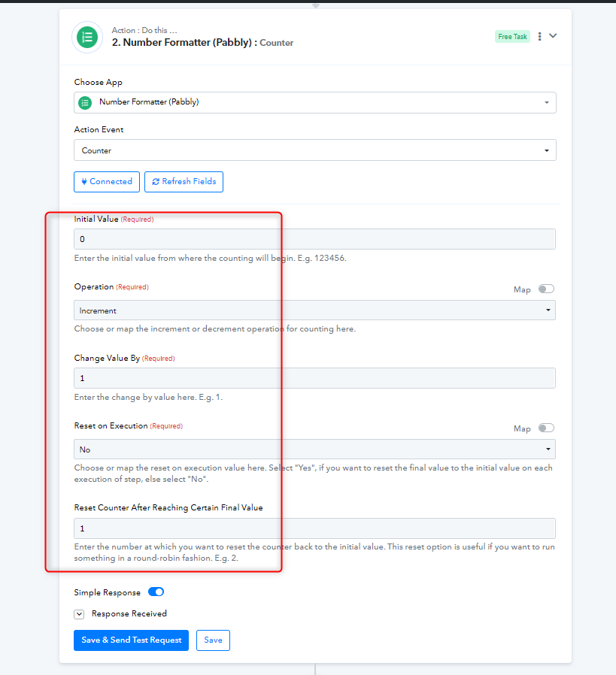Screen dimensions: 616x675
Task: Open the Action Event Counter dropdown
Action: click(x=315, y=150)
